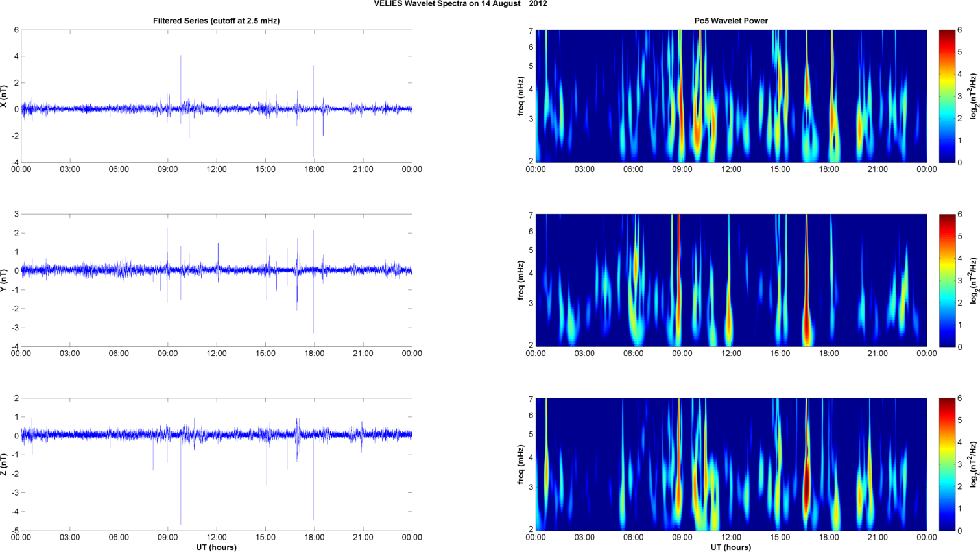
Task: Click the 15:00 tick under the top wavelet spectrogram
Action: click(x=780, y=169)
